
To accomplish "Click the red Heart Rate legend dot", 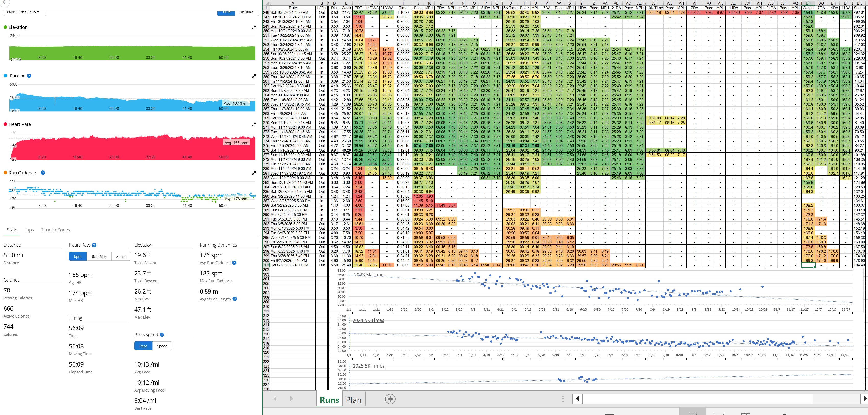I will tap(5, 124).
